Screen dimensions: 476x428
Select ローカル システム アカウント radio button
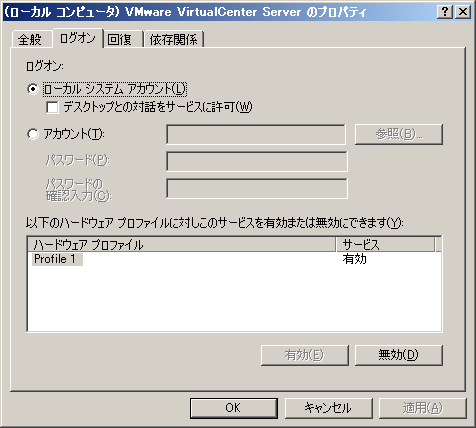pos(33,89)
